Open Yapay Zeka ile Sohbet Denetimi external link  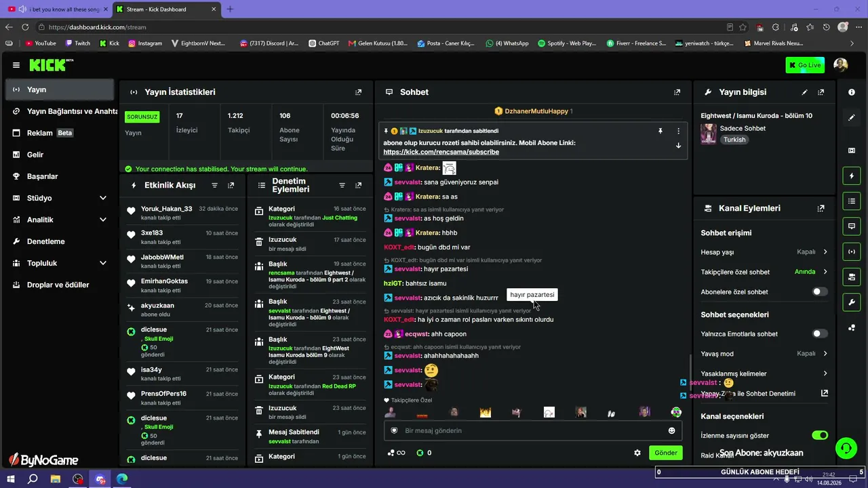pyautogui.click(x=825, y=393)
